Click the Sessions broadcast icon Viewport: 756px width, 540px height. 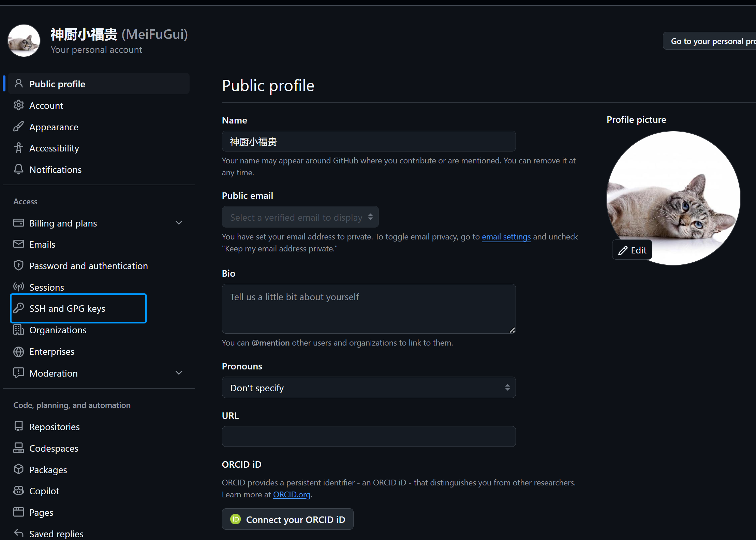pyautogui.click(x=18, y=287)
